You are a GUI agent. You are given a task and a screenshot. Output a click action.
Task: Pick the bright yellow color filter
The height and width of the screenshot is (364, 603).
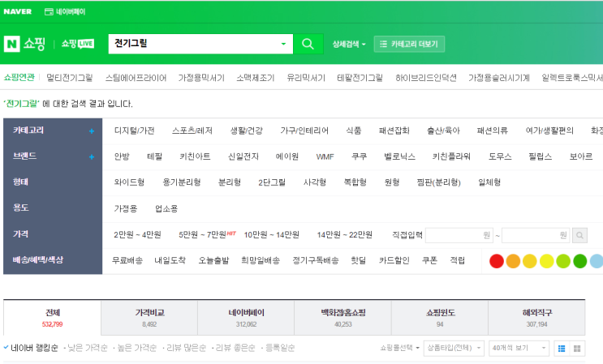tap(546, 261)
